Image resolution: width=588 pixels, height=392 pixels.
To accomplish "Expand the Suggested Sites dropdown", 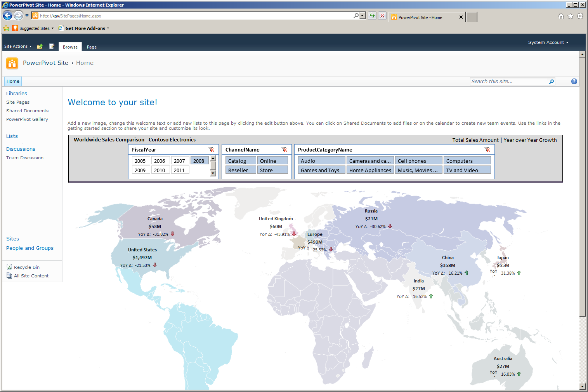I will (x=52, y=28).
